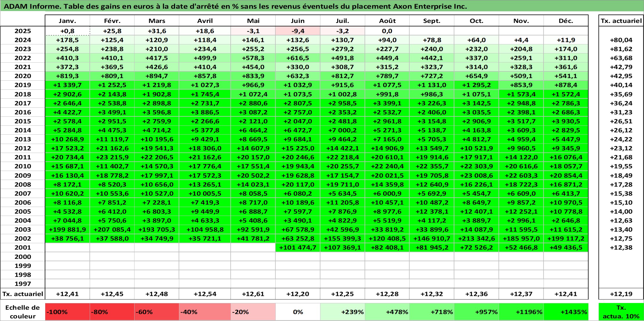The height and width of the screenshot is (321, 644).
Task: Click the -100% red color scale swatch
Action: tap(67, 312)
